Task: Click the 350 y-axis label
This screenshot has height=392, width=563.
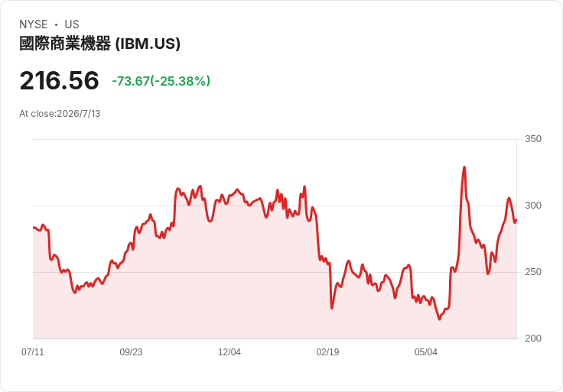Action: click(533, 139)
